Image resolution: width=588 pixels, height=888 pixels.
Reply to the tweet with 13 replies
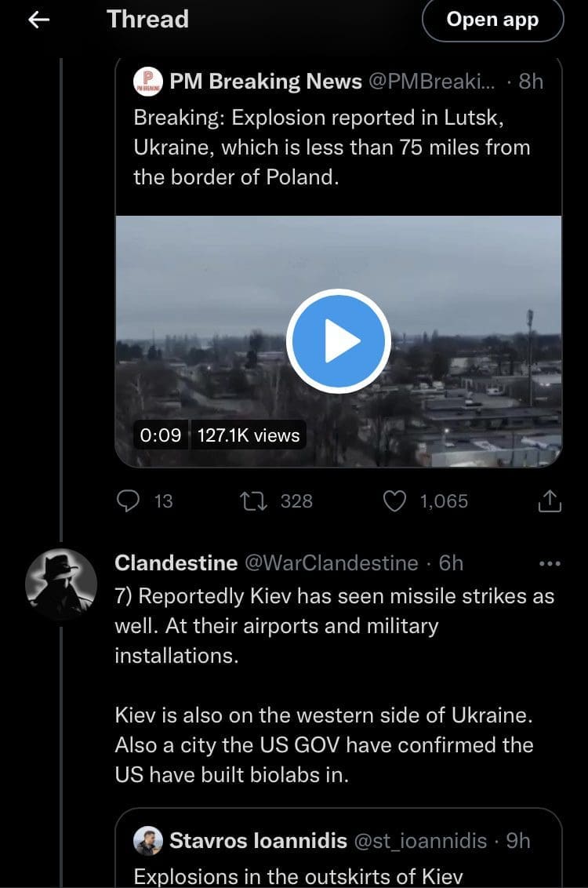coord(129,500)
